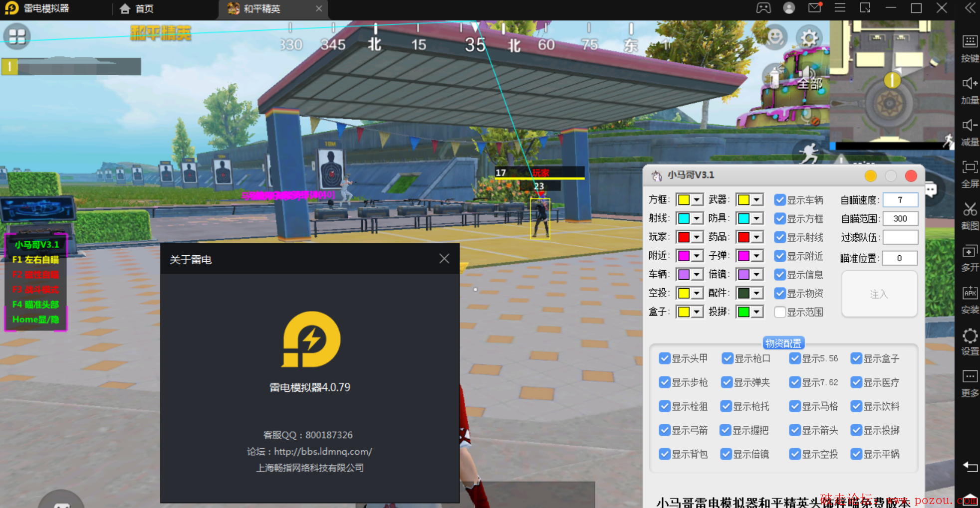Uncheck the 显示方框 checkbox
Viewport: 980px width, 508px height.
(x=779, y=218)
